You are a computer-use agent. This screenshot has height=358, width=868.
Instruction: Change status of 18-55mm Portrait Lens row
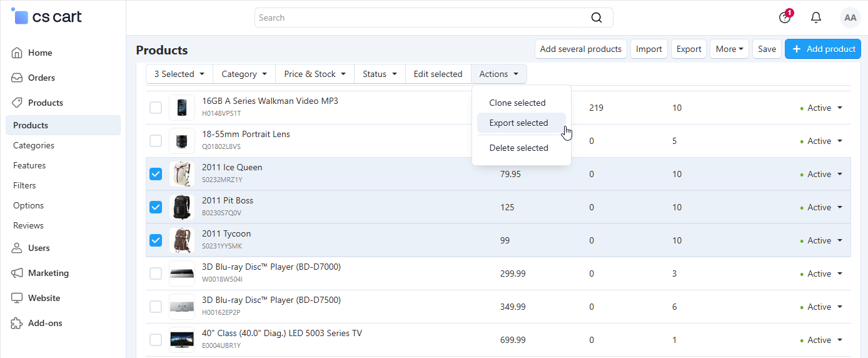pyautogui.click(x=821, y=141)
